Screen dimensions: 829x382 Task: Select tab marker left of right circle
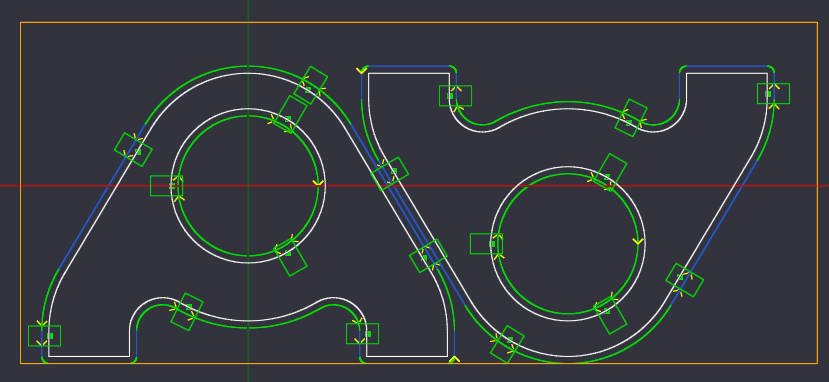(x=486, y=244)
